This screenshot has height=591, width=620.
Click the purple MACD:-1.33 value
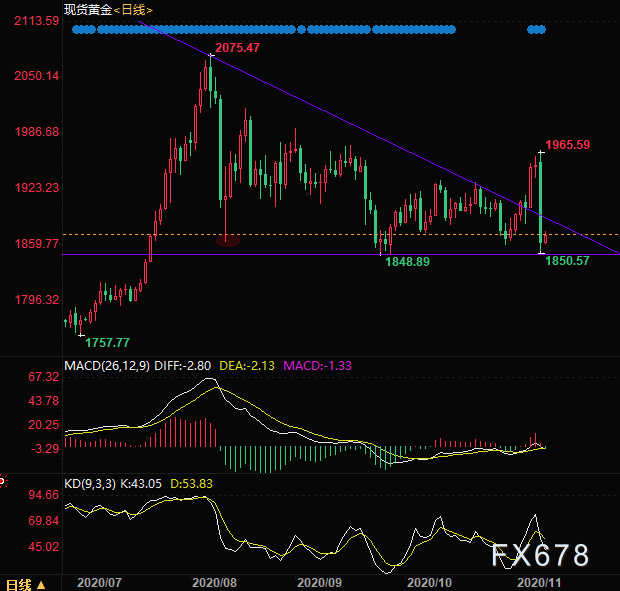pos(317,366)
